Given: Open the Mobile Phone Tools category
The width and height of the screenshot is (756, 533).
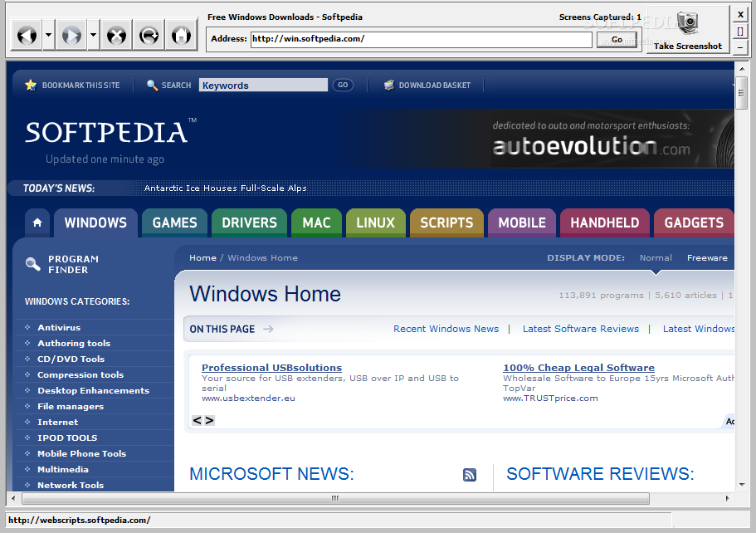Looking at the screenshot, I should click(82, 454).
